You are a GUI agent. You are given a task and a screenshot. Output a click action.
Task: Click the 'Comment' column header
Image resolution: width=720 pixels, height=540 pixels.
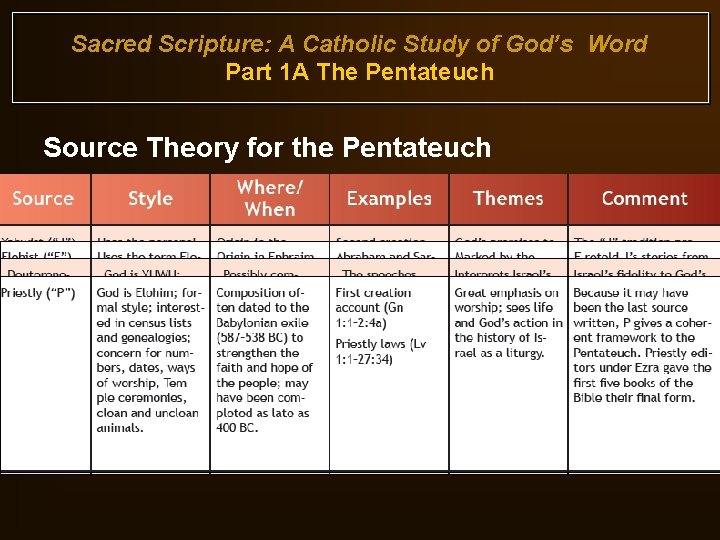coord(644,199)
